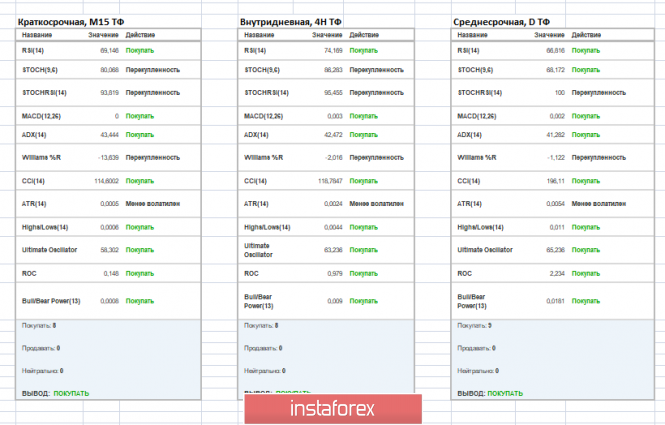This screenshot has width=665, height=425.
Task: Select Ultimate Oscillator value 65,236
Action: [x=556, y=250]
